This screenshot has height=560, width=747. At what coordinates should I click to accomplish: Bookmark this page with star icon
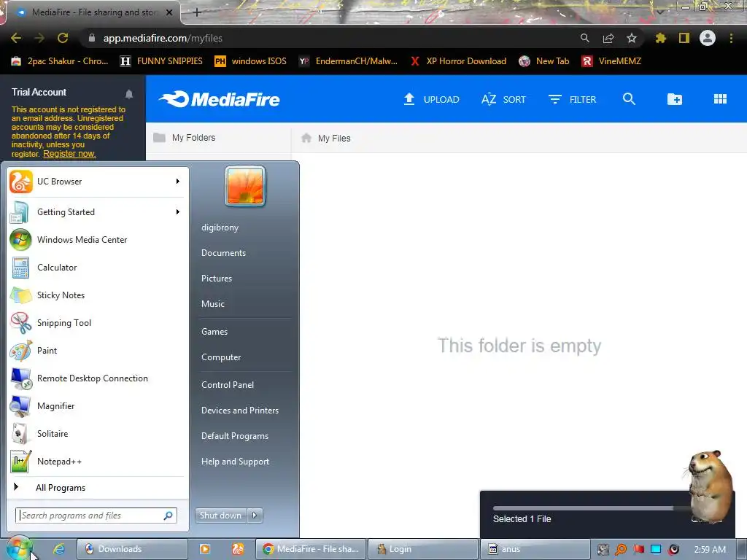coord(631,38)
